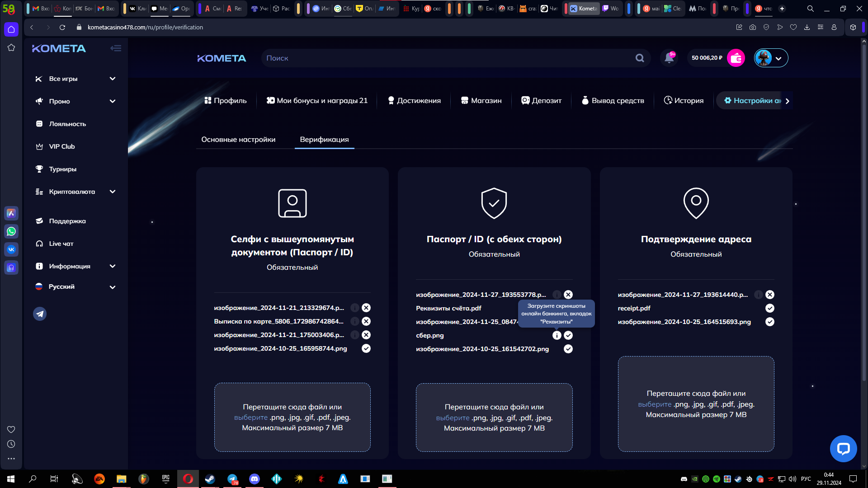Remove изображение_2024-11-27_193614440 file

770,295
